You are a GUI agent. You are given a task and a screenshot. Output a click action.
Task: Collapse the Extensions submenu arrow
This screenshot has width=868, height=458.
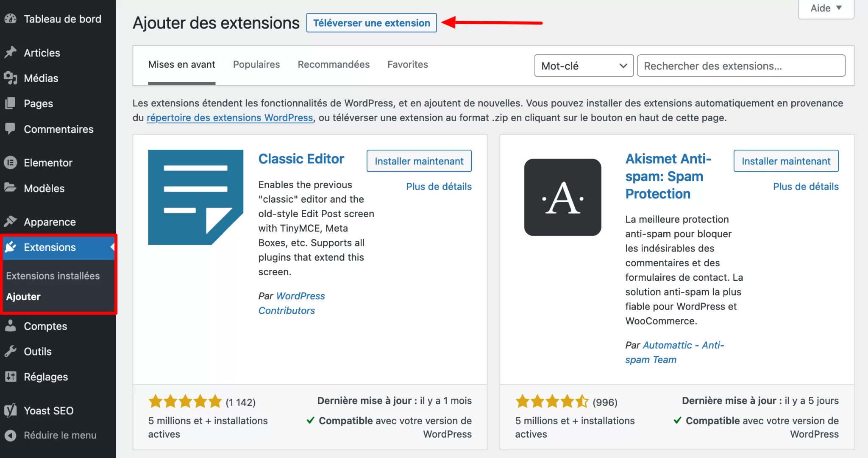pos(112,247)
